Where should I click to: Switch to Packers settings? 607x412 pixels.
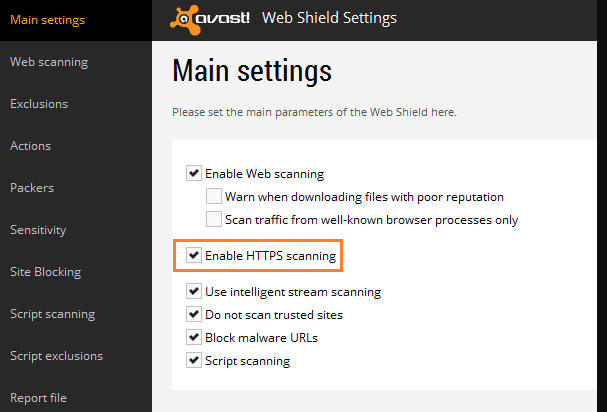pos(32,188)
